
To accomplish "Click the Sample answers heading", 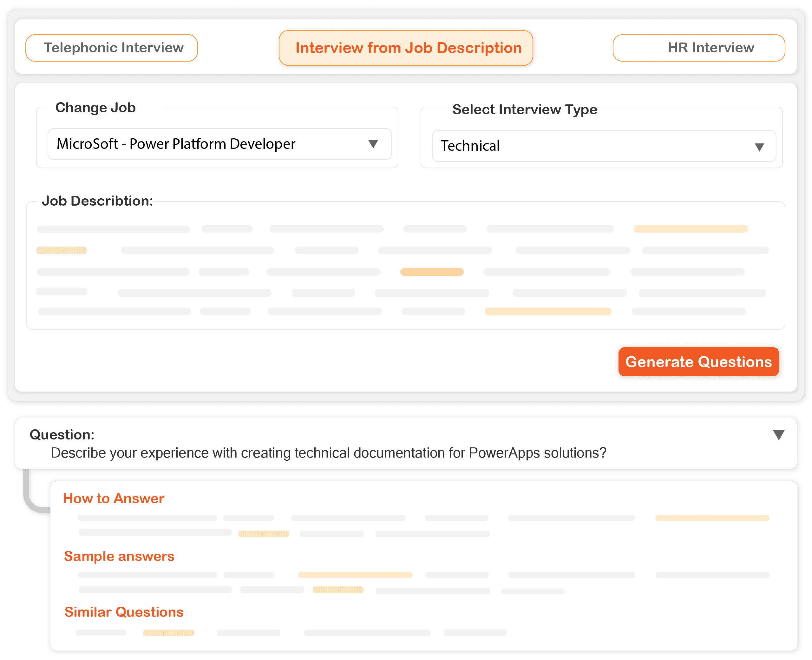I will pos(119,556).
